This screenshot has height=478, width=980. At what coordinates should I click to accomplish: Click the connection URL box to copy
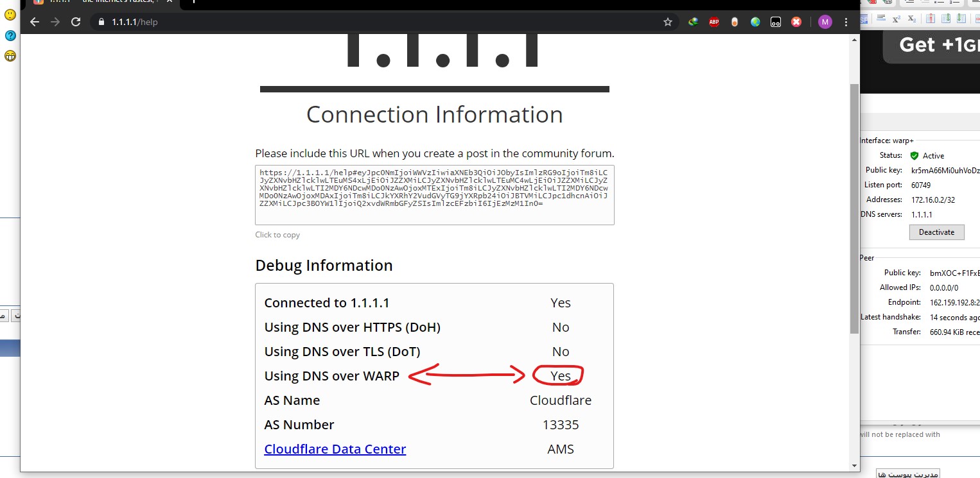(434, 195)
